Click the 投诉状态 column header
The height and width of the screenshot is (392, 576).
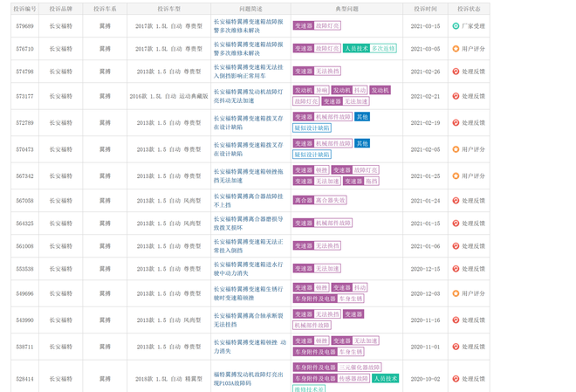pos(469,9)
